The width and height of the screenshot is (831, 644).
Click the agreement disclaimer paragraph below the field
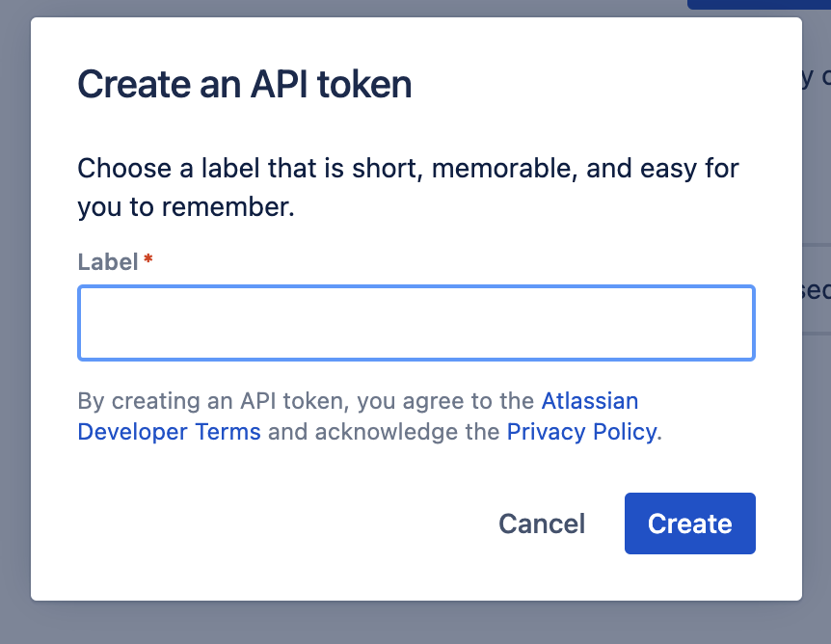click(x=366, y=416)
